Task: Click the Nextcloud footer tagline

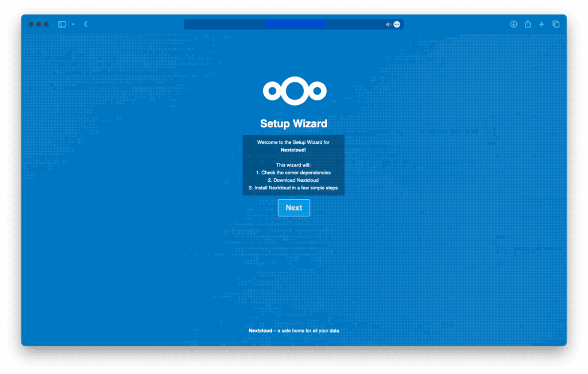Action: (x=293, y=330)
